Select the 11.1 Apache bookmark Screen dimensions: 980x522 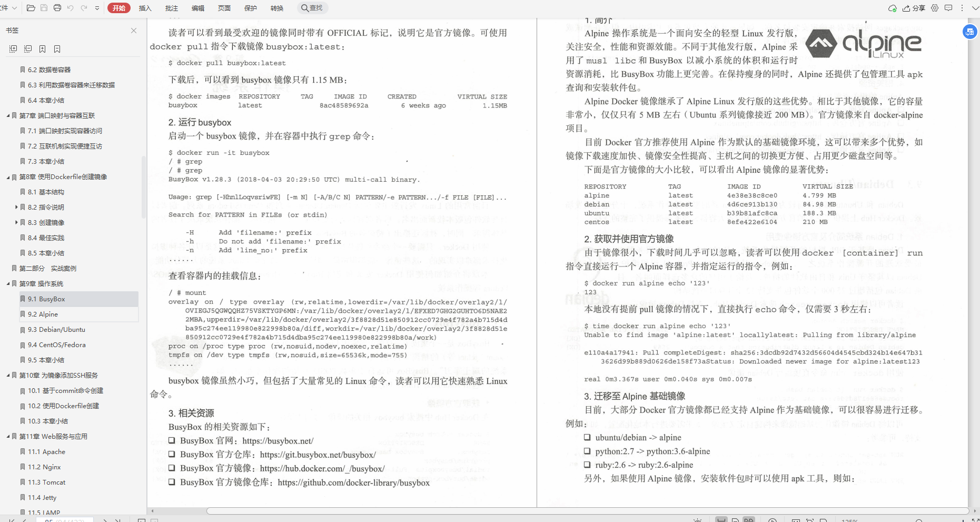pos(46,451)
